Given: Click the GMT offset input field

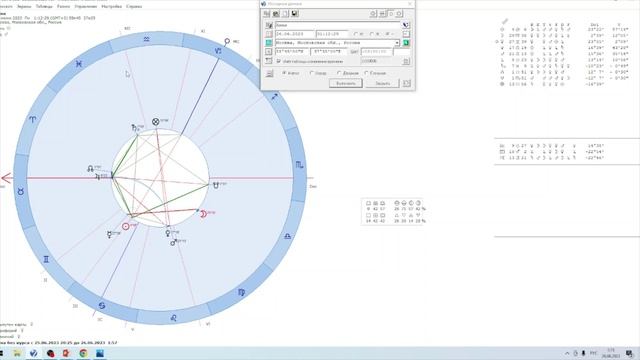Looking at the screenshot, I should pos(376,52).
